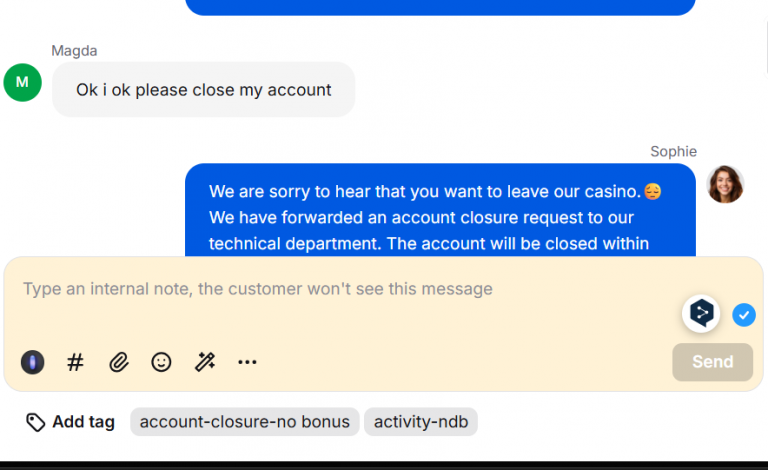Click Magda's green avatar
Screen dimensions: 768x470
pos(23,82)
